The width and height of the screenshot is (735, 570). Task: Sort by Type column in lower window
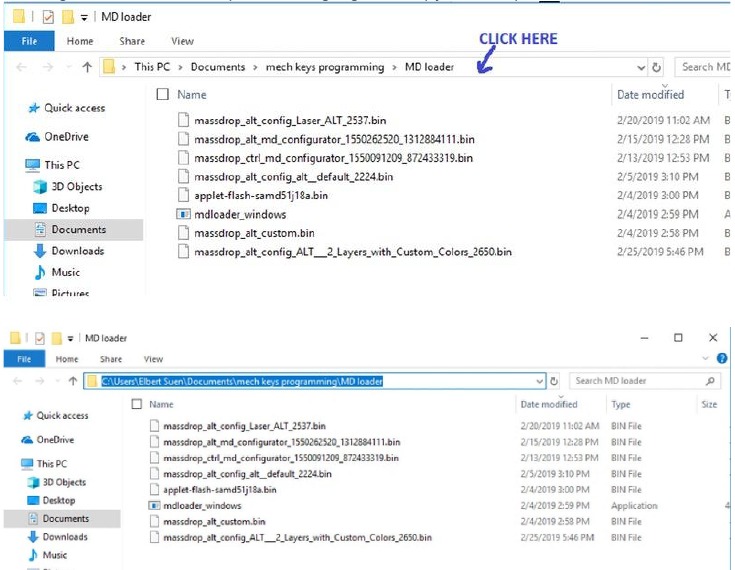621,404
